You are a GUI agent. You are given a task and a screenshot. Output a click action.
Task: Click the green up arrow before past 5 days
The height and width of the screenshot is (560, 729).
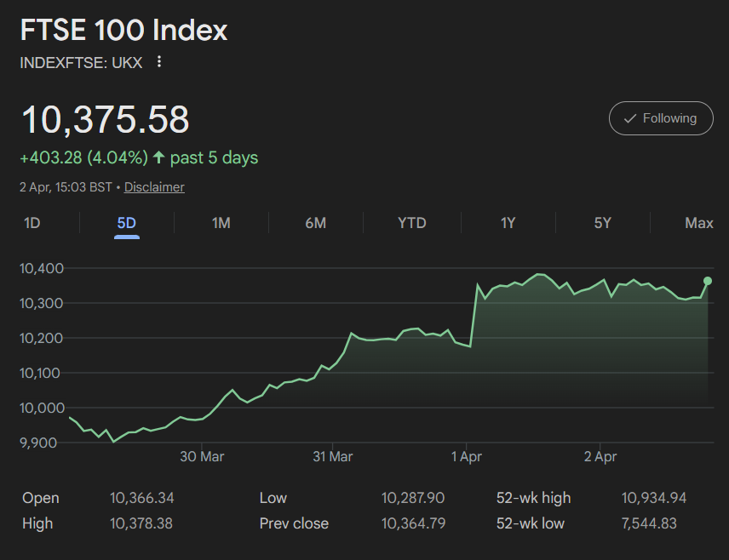(x=158, y=157)
